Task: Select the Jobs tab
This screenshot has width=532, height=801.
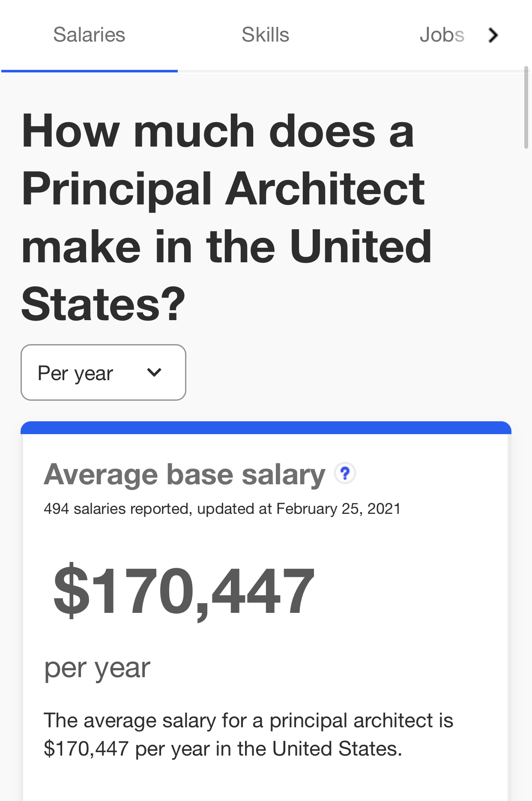Action: coord(442,35)
